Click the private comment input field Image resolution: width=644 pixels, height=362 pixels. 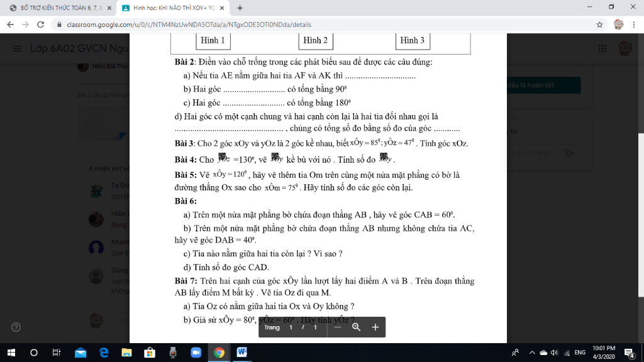click(x=534, y=153)
